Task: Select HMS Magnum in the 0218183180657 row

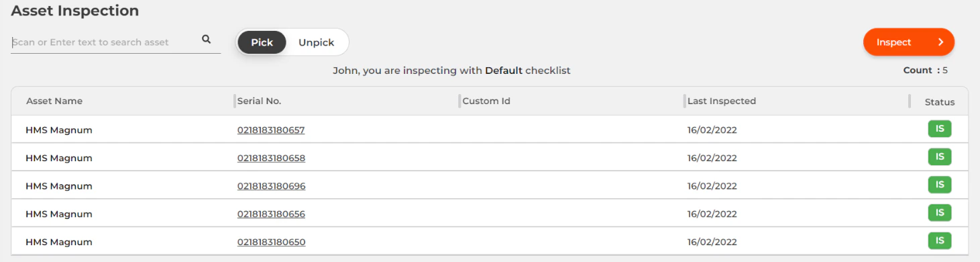Action: [59, 130]
